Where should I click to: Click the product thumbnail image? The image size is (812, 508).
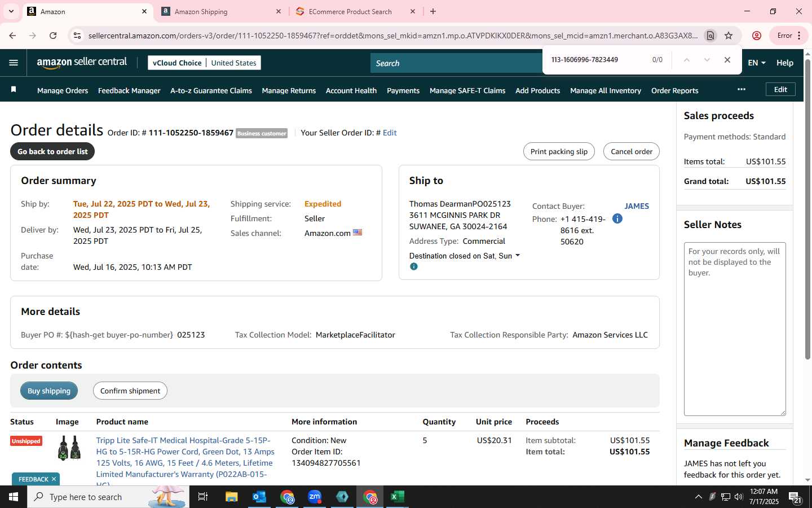coord(69,448)
